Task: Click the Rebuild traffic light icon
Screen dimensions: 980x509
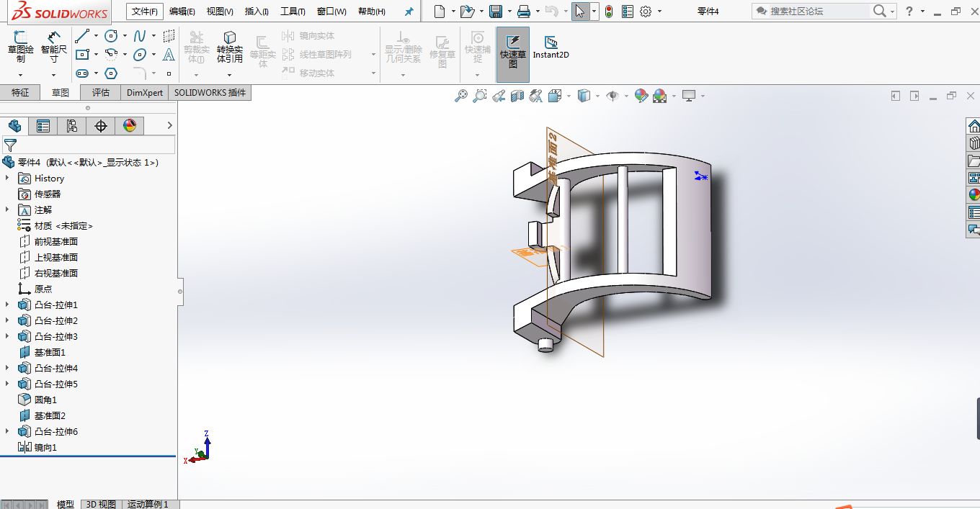Action: click(609, 12)
